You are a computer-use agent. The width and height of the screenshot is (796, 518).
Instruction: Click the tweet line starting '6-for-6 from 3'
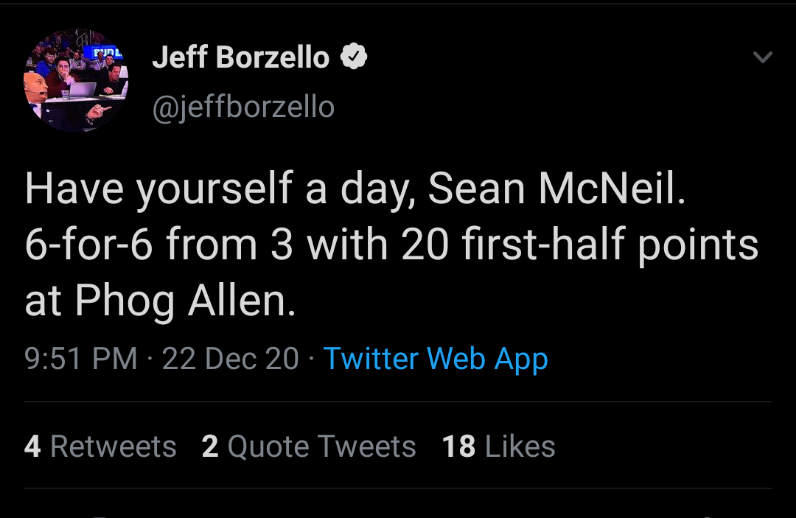pyautogui.click(x=390, y=246)
